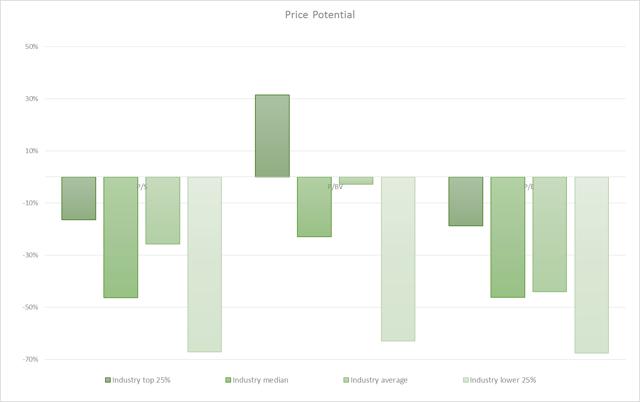This screenshot has height=402, width=640.
Task: Click the Industry top 25% legend swatch
Action: (x=108, y=380)
